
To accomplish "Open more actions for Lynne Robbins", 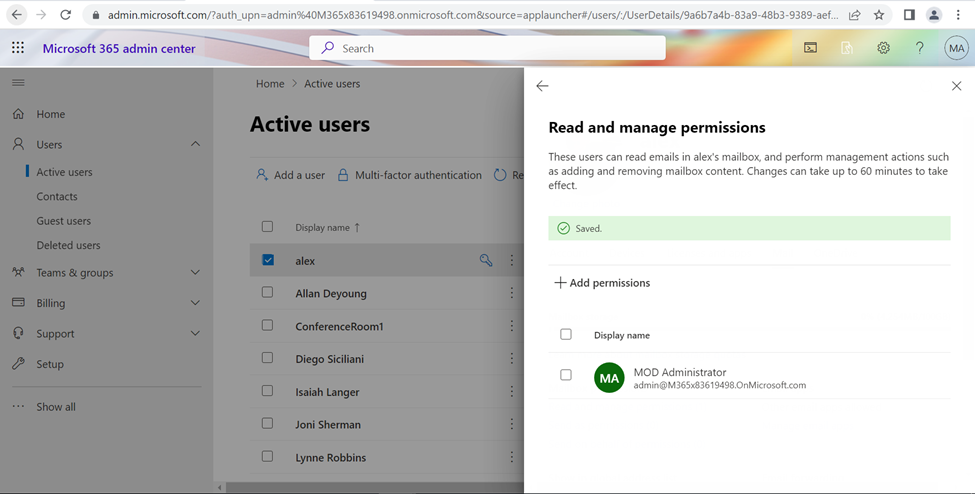I will 512,457.
